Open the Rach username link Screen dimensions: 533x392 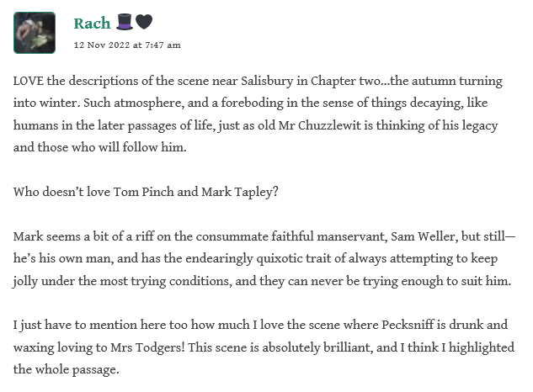click(92, 23)
